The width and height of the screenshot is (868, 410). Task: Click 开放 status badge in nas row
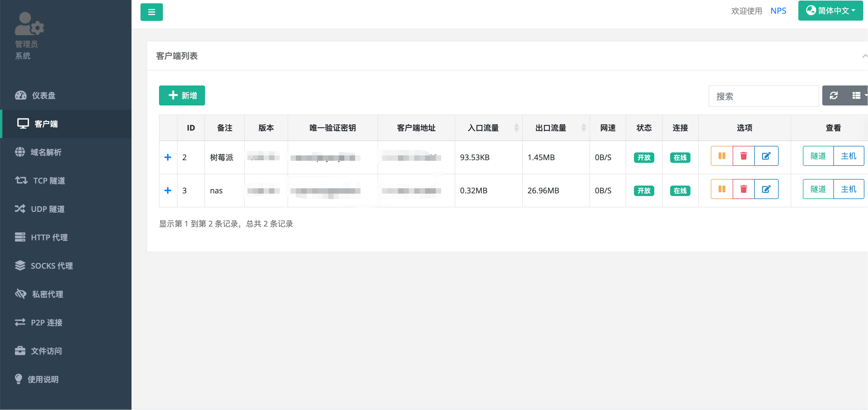(644, 191)
